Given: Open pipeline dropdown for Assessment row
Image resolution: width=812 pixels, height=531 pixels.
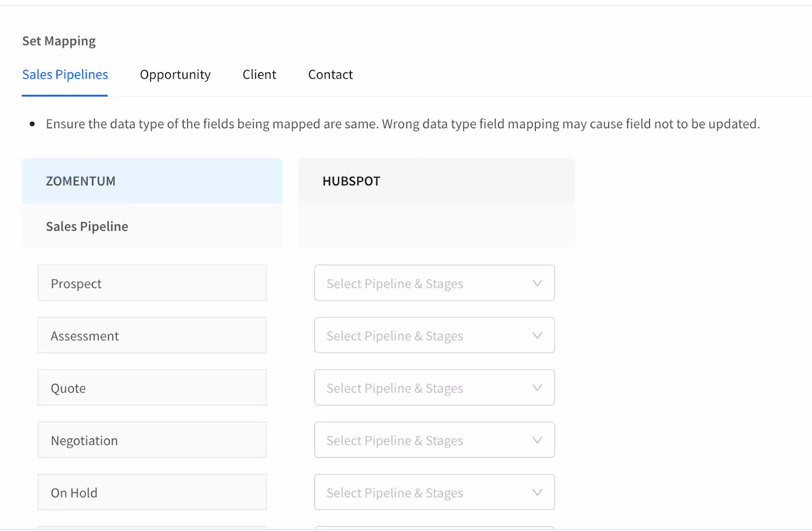Looking at the screenshot, I should coord(434,335).
